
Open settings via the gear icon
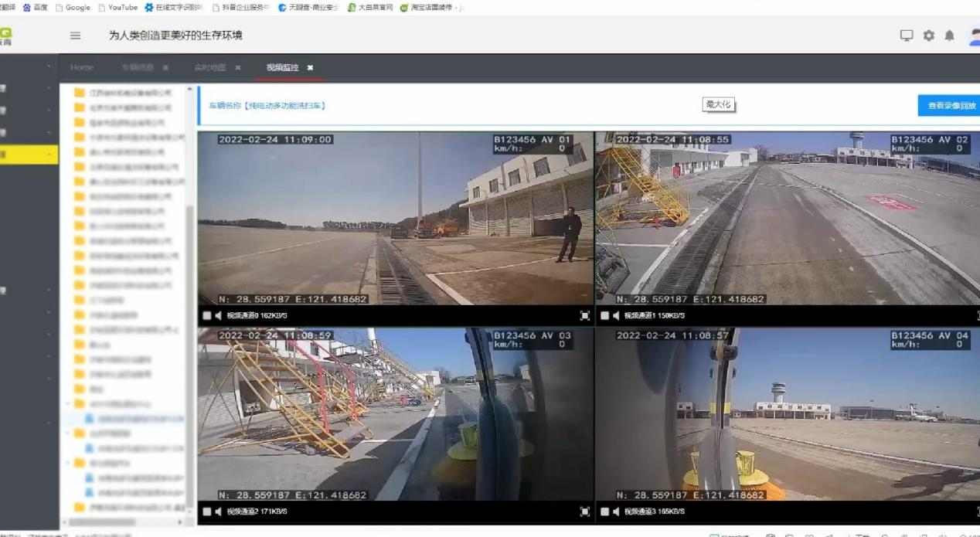click(928, 36)
